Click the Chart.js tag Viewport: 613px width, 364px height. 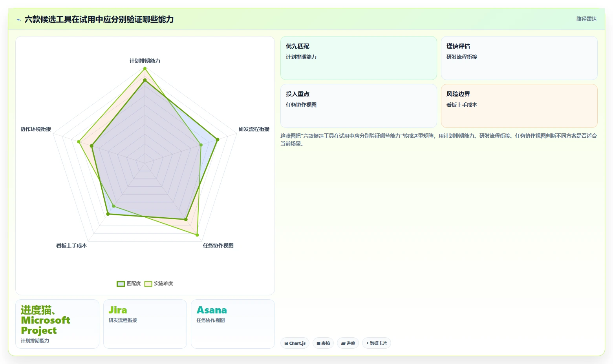[x=295, y=343]
